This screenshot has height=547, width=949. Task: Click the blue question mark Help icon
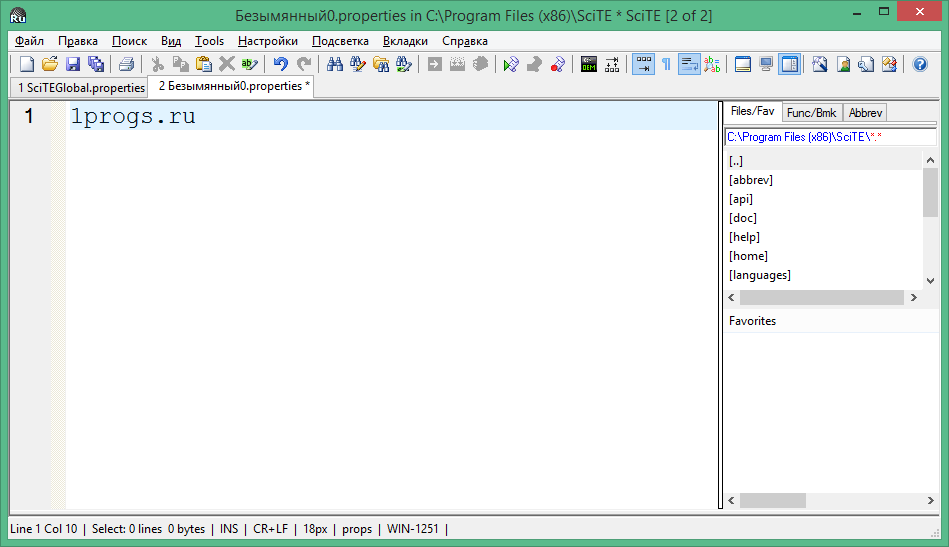click(x=920, y=64)
